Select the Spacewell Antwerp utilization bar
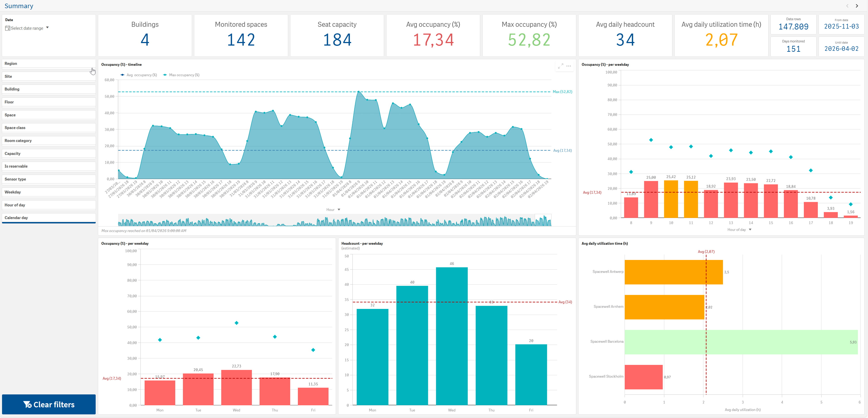 [673, 272]
